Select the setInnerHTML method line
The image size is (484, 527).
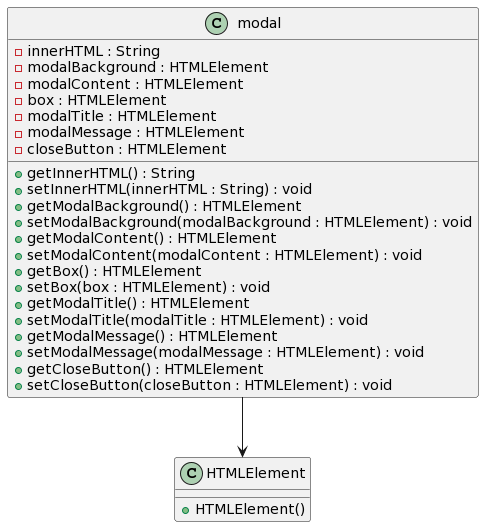(169, 190)
